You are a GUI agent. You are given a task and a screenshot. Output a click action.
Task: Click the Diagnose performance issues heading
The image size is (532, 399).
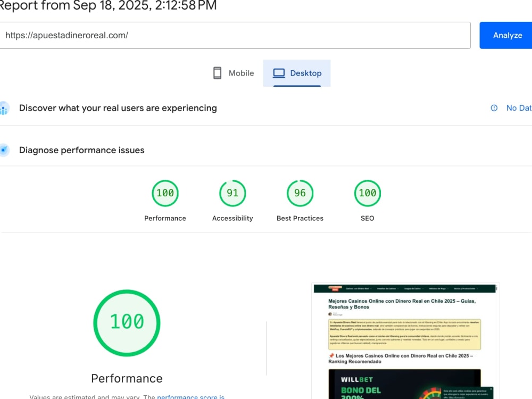(x=81, y=150)
